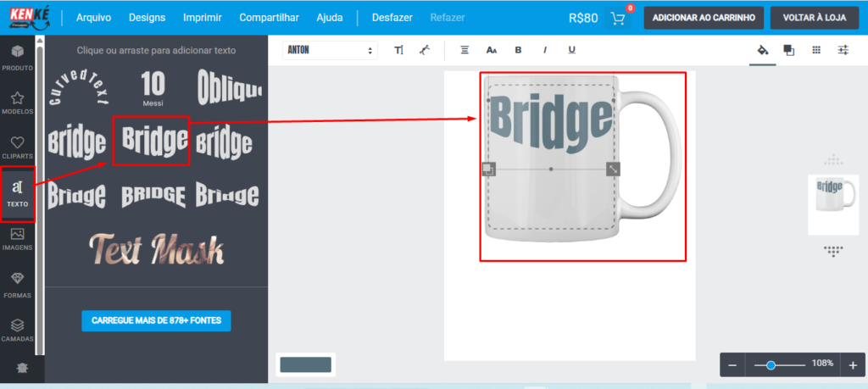Click the gray color swatch below canvas
The width and height of the screenshot is (868, 389).
pyautogui.click(x=305, y=364)
